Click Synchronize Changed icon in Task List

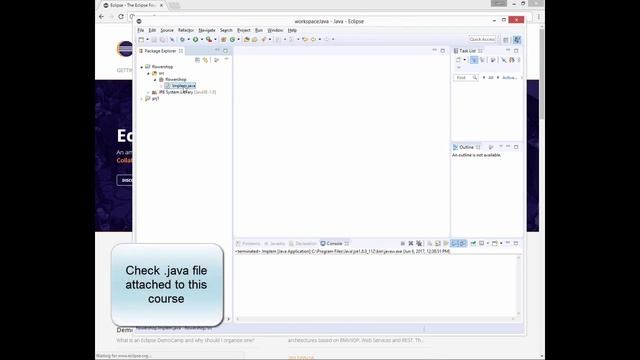click(511, 60)
